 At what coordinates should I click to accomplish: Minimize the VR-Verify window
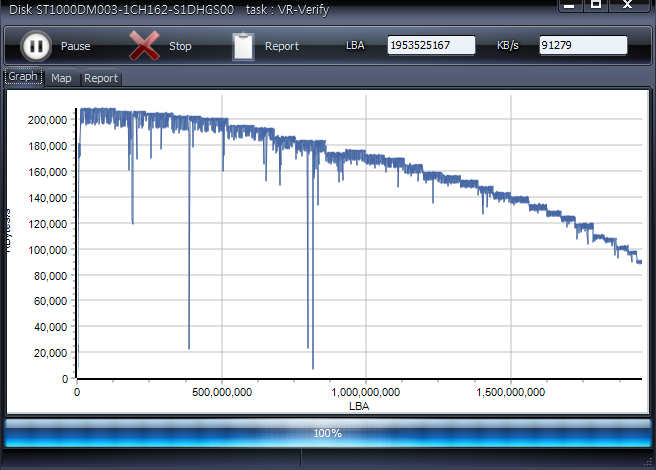pos(569,5)
